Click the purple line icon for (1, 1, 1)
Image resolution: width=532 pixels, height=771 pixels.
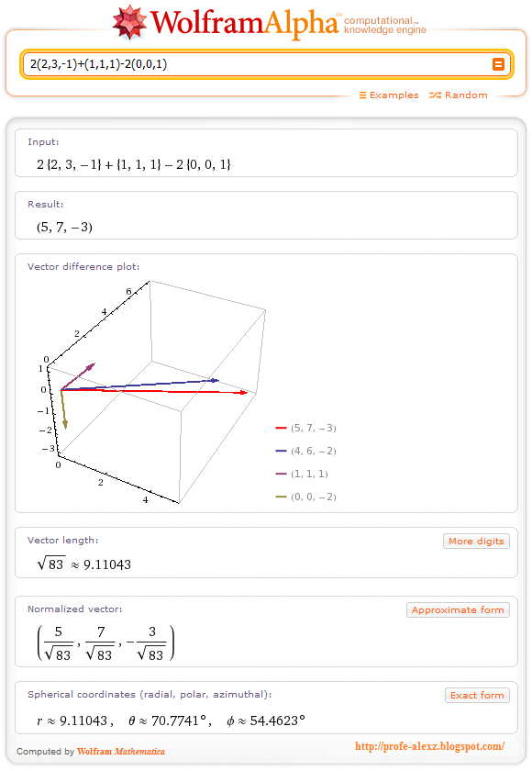click(x=279, y=474)
